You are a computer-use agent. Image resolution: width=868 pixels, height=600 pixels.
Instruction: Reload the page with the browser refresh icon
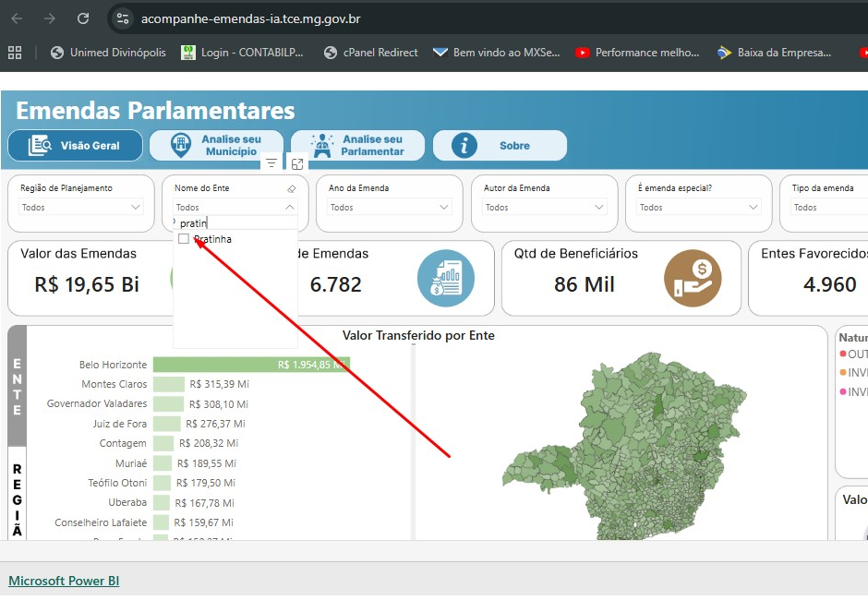coord(83,18)
